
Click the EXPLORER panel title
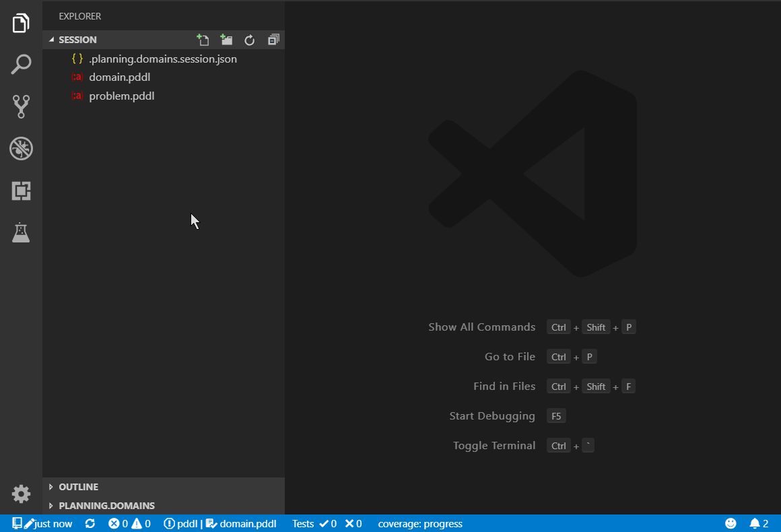click(x=79, y=16)
